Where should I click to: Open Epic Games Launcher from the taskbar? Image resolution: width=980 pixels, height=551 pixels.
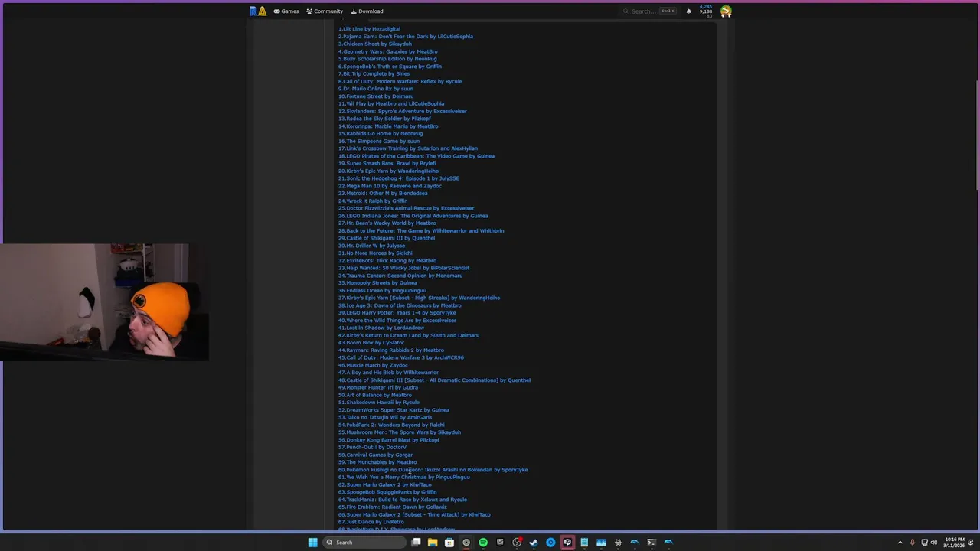pos(500,543)
